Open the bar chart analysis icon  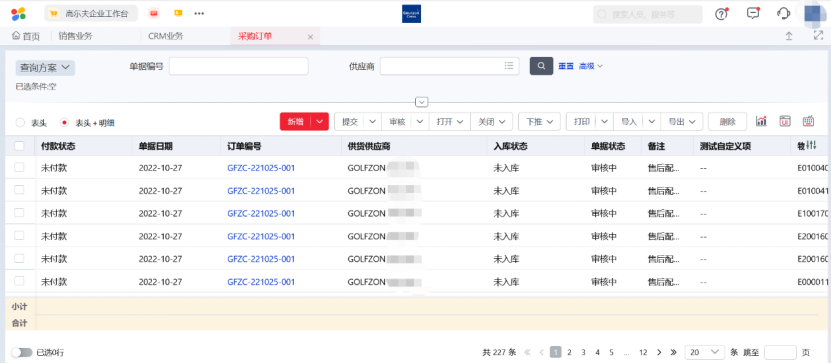click(x=761, y=121)
